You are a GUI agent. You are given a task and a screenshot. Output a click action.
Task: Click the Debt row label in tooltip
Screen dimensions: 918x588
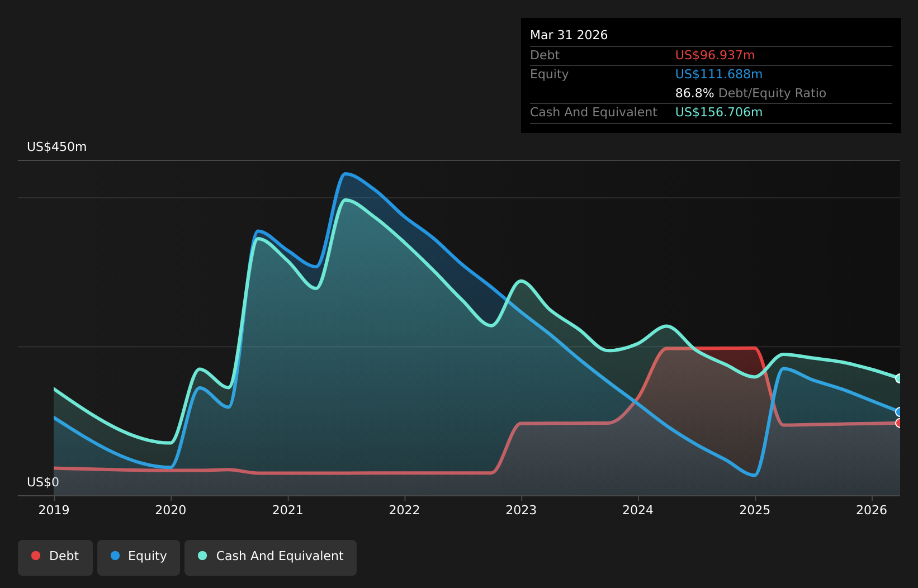(x=545, y=55)
